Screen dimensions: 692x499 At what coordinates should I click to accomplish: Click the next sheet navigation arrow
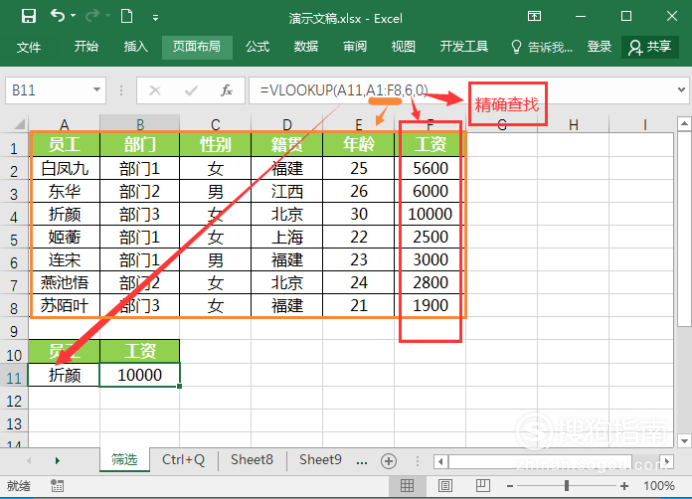(57, 461)
